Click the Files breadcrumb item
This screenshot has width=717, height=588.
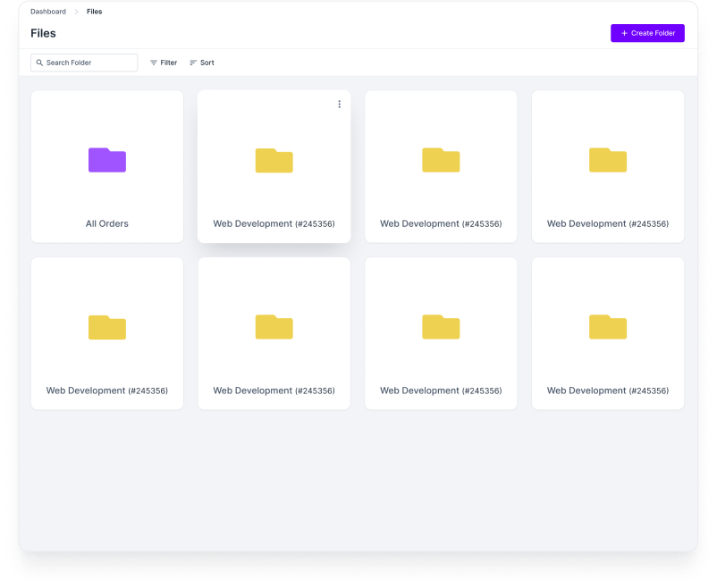94,12
